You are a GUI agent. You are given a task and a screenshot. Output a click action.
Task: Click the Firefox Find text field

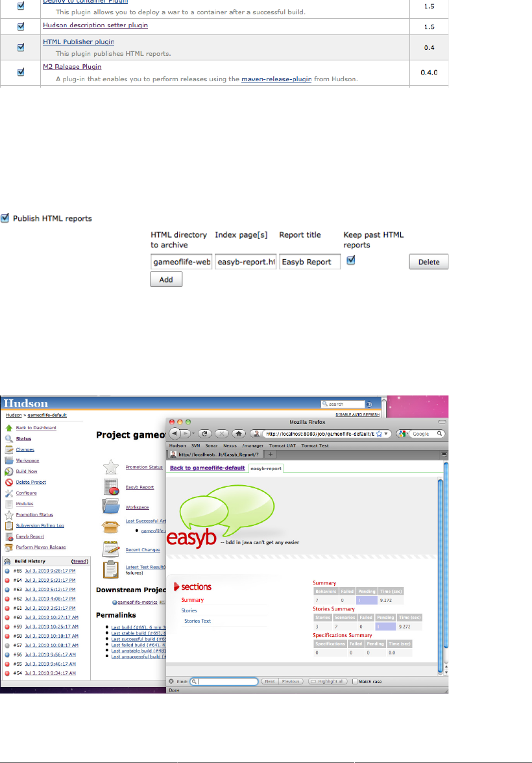tap(224, 681)
